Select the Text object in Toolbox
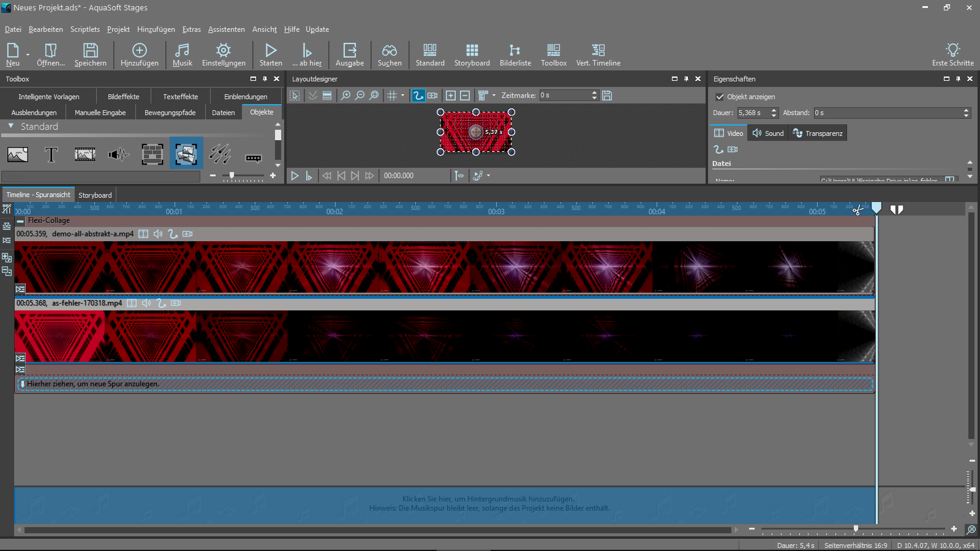The image size is (980, 551). [x=51, y=155]
